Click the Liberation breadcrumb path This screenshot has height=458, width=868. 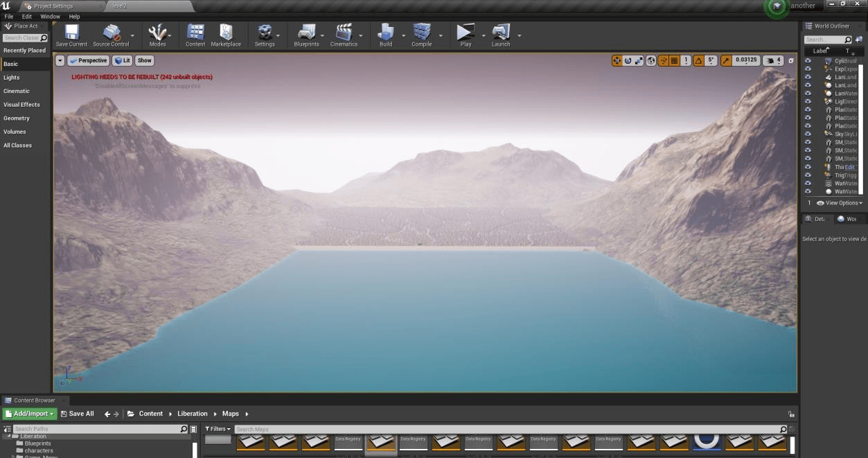(194, 414)
